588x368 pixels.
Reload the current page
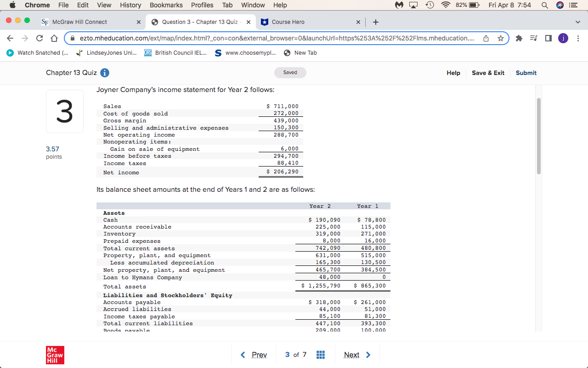39,38
